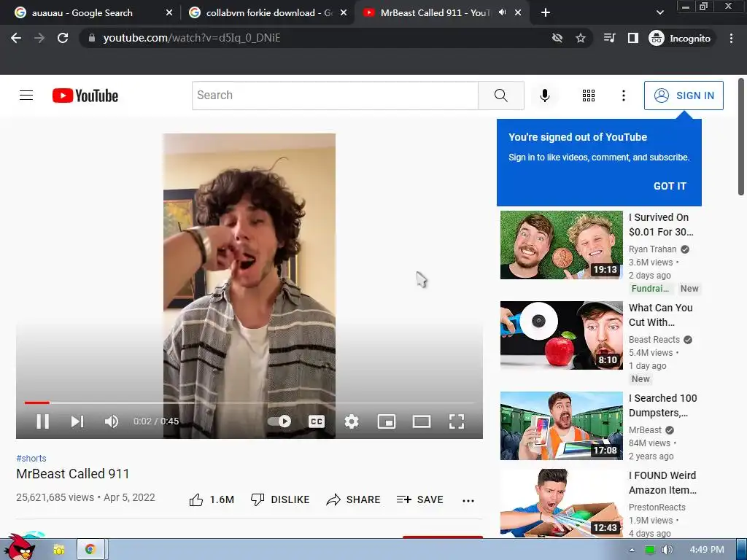Open file explorer taskbar icon
Viewport: 747px width, 560px height.
[x=58, y=550]
